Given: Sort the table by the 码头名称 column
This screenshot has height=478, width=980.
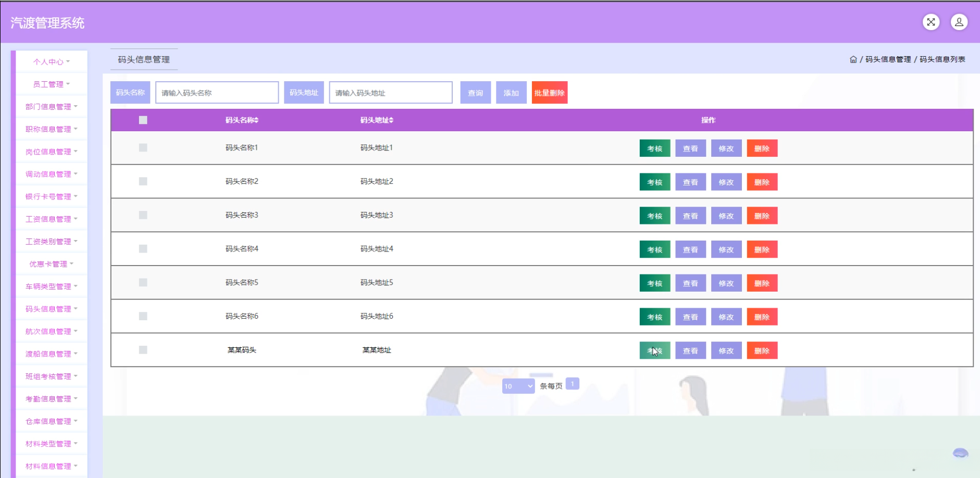Looking at the screenshot, I should click(242, 120).
